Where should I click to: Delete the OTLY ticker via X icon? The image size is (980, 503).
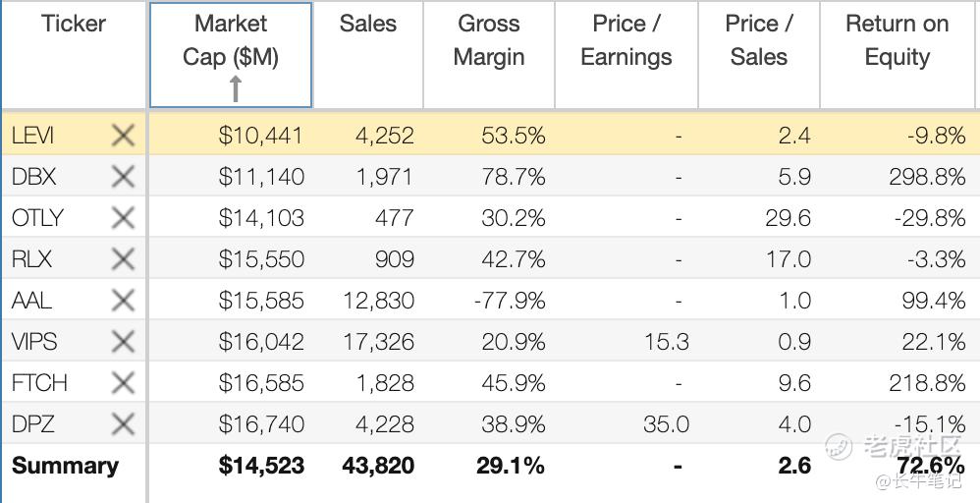123,218
